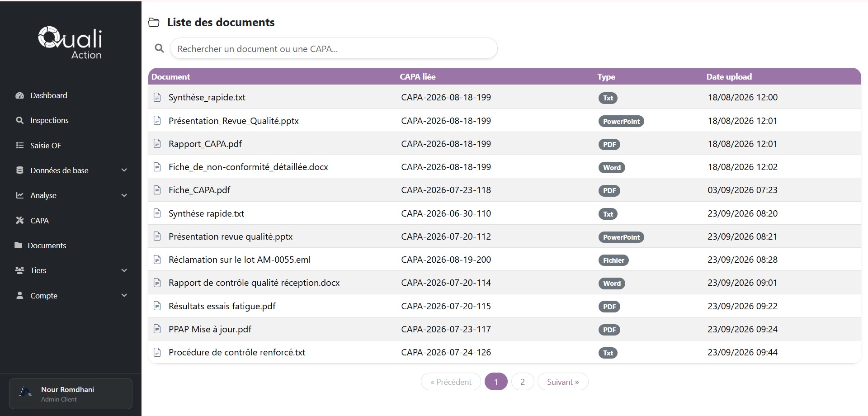
Task: Expand the Analyse submenu chevron
Action: [124, 195]
